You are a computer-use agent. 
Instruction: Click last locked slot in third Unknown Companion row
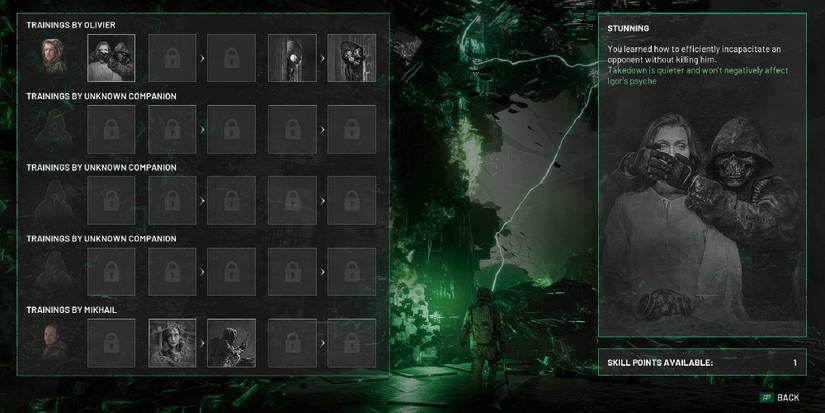pyautogui.click(x=351, y=272)
